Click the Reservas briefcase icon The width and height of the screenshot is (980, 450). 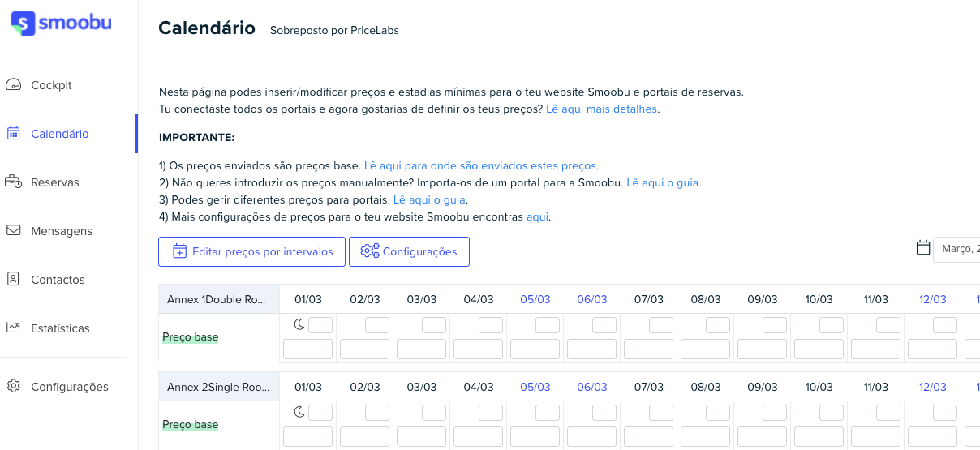click(x=13, y=182)
